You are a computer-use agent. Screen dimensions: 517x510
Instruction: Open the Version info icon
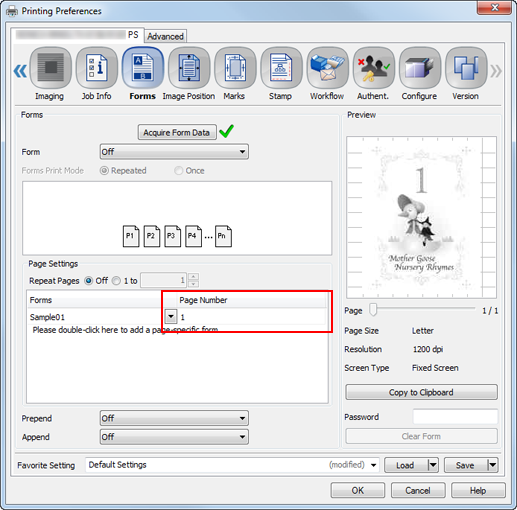466,68
